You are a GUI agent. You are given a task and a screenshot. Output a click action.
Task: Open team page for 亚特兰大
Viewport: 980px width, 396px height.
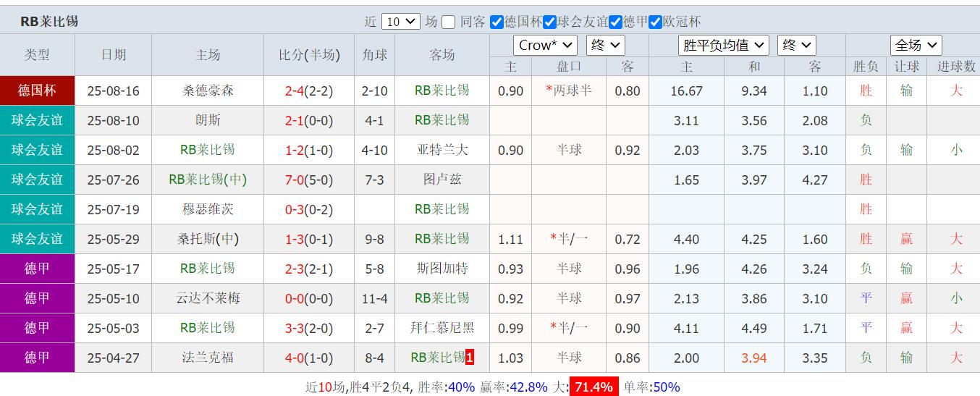click(x=442, y=150)
